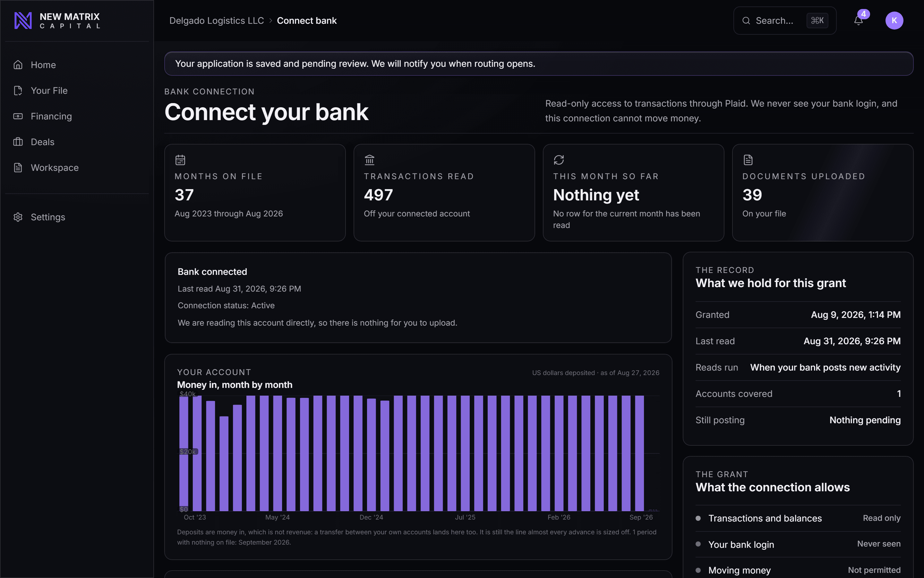Image resolution: width=924 pixels, height=578 pixels.
Task: Click the Granted date Aug 9, 2026 value
Action: (x=856, y=315)
